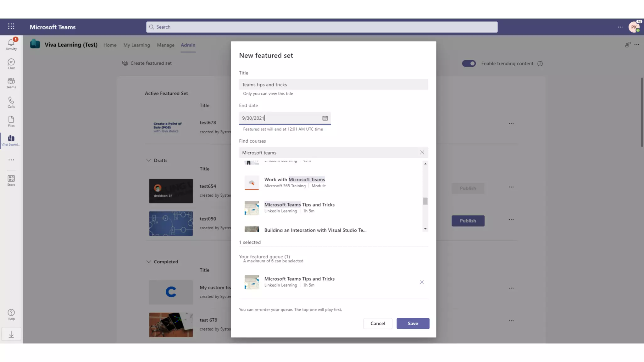Remove the queued course Microsoft Teams Tips and Tricks
Image resolution: width=644 pixels, height=362 pixels.
(422, 282)
